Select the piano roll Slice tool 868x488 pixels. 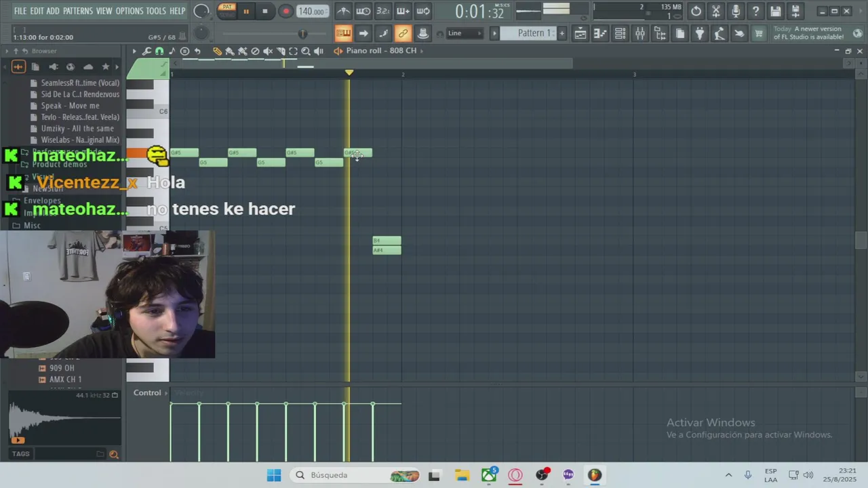tap(281, 51)
